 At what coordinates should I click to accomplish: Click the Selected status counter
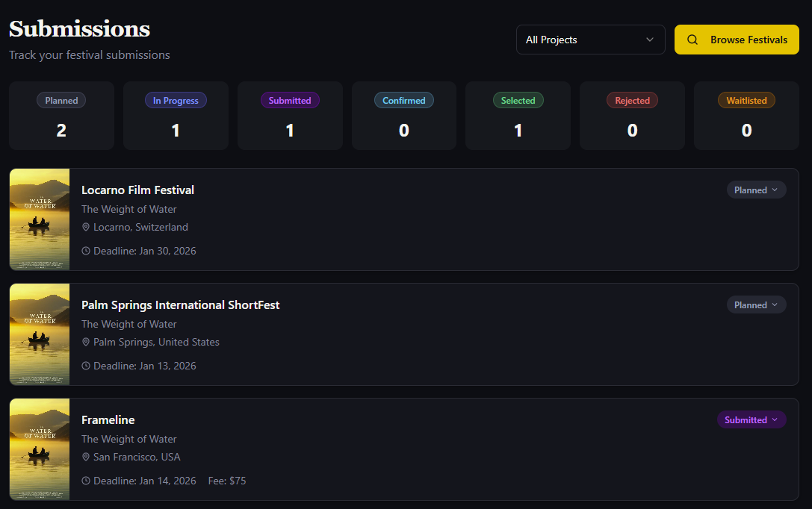[518, 130]
